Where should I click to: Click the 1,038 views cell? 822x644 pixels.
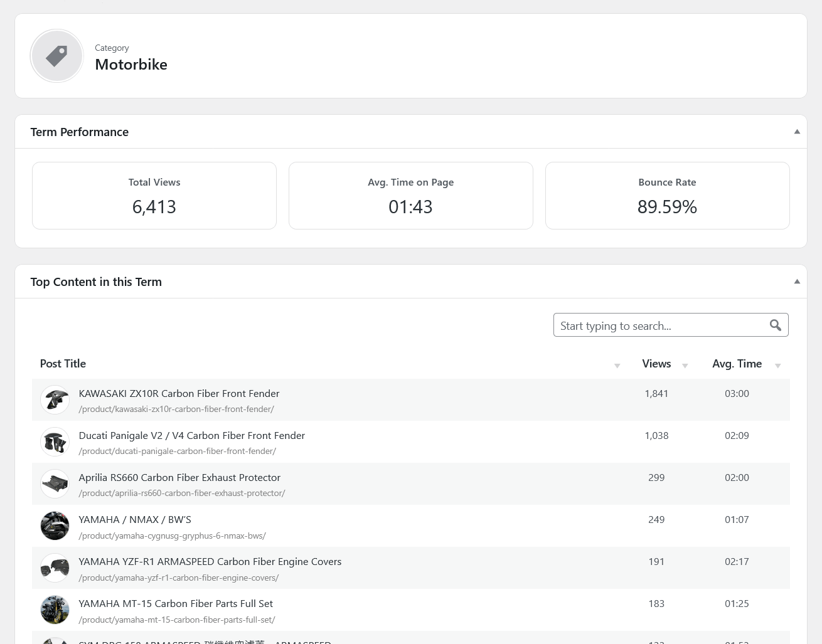click(656, 435)
